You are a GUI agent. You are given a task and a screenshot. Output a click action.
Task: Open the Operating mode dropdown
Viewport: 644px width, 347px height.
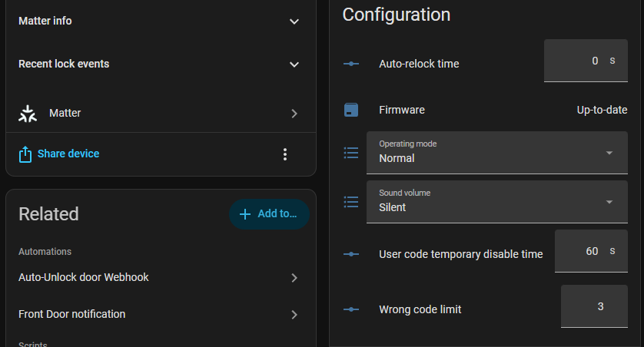coord(497,153)
